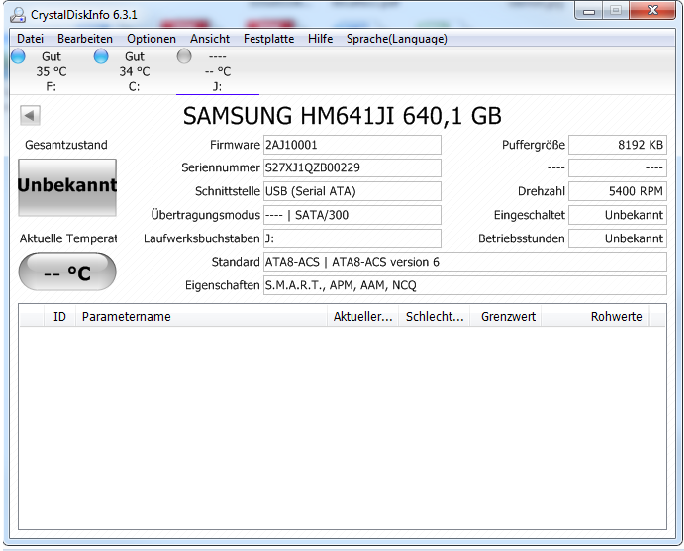Click the Parametername column header

point(201,317)
